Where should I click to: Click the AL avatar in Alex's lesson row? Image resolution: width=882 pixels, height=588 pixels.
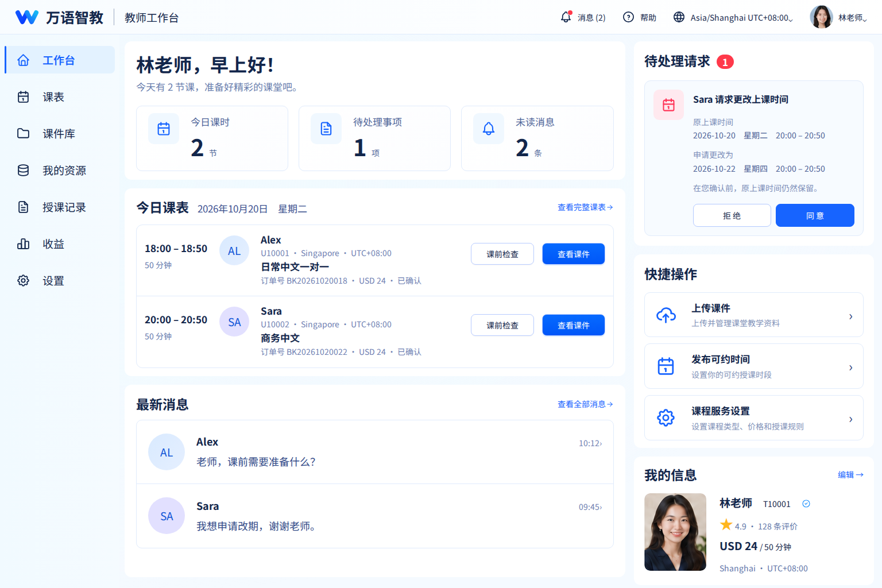[x=234, y=250]
